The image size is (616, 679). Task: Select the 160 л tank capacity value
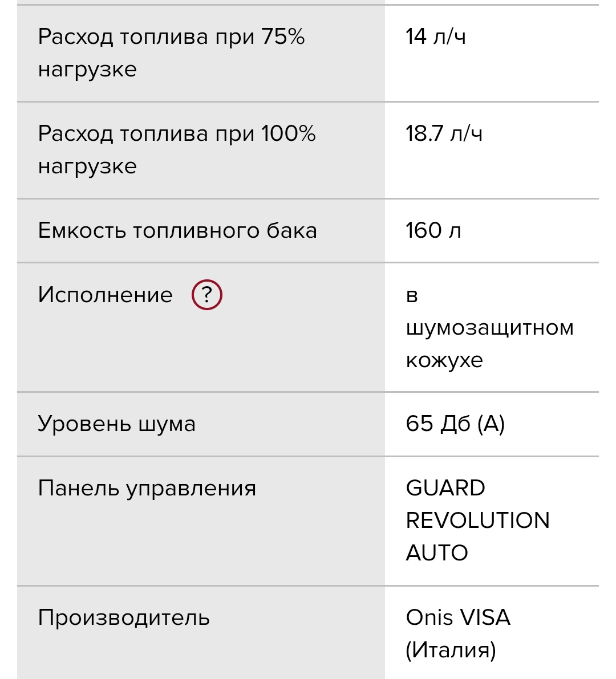pos(433,231)
